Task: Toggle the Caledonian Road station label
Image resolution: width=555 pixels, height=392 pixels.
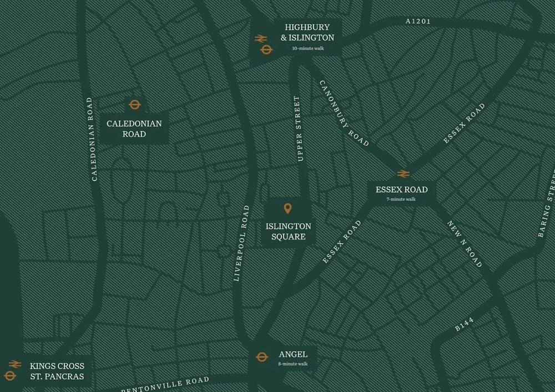Action: (x=134, y=129)
